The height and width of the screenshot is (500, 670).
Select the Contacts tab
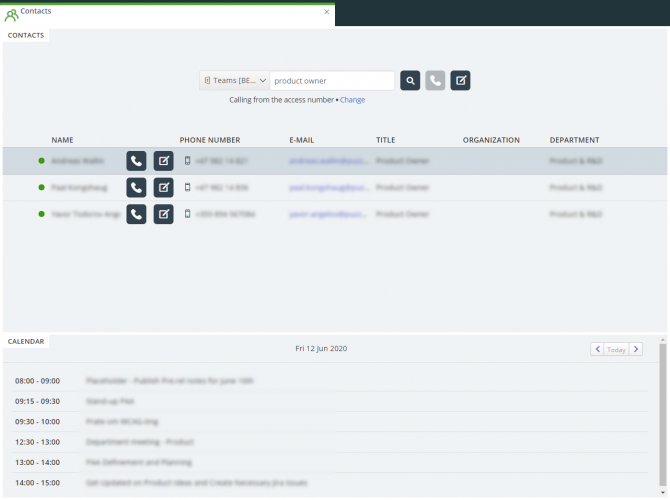(x=26, y=35)
